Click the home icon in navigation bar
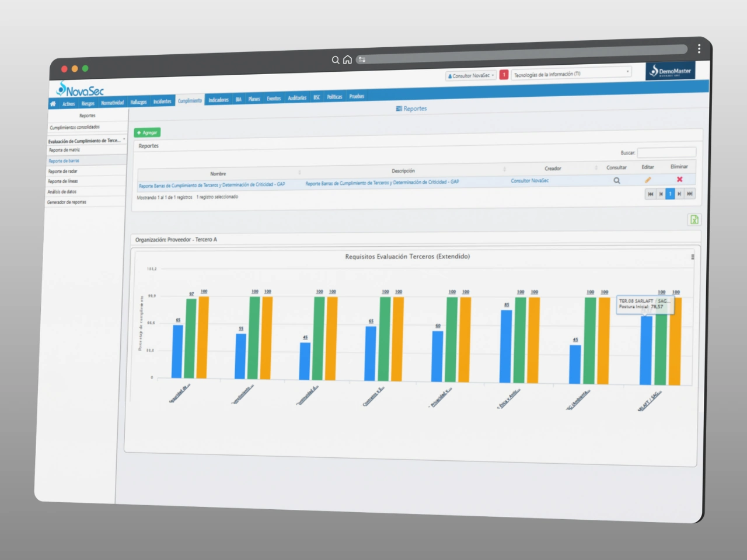The image size is (747, 560). click(53, 104)
